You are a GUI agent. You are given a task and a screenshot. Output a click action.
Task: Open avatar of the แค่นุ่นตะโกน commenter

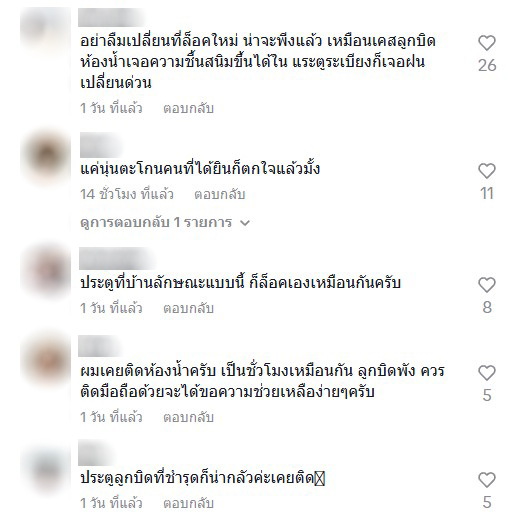46,157
